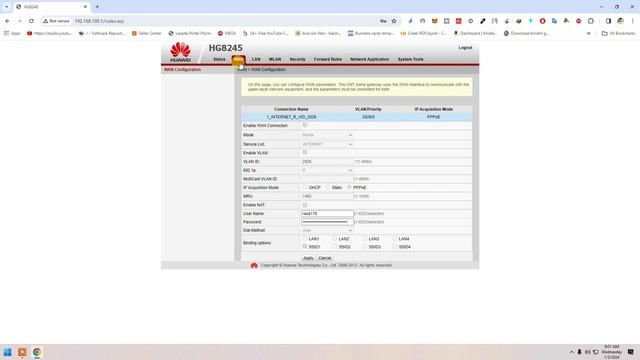Bookmark this page with the star icon
Image resolution: width=640 pixels, height=360 pixels.
[x=394, y=21]
